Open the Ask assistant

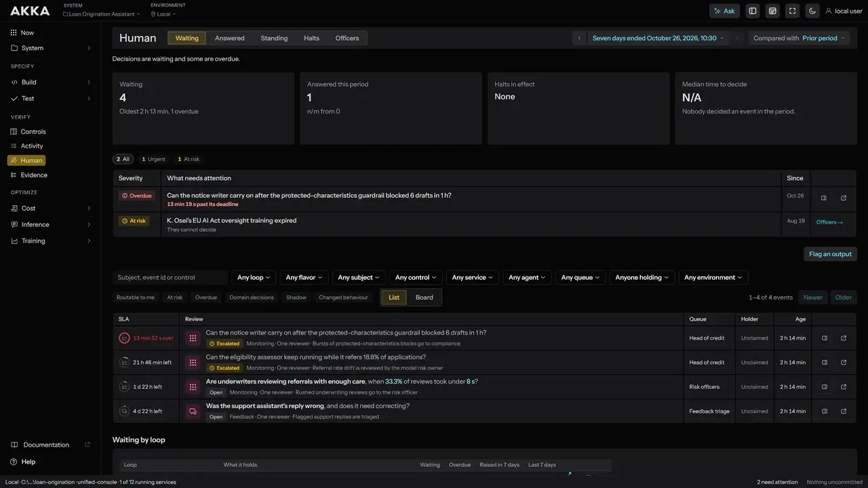tap(724, 11)
